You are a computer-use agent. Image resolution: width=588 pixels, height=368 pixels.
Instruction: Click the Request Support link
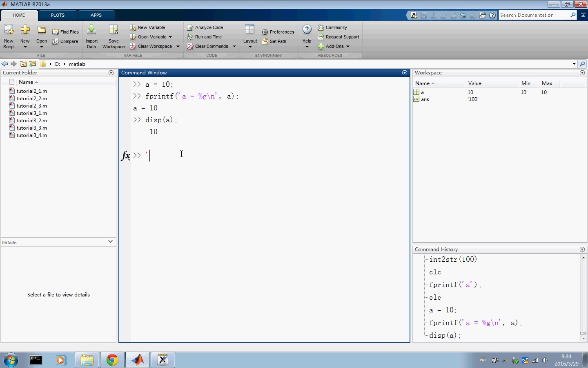coord(342,37)
